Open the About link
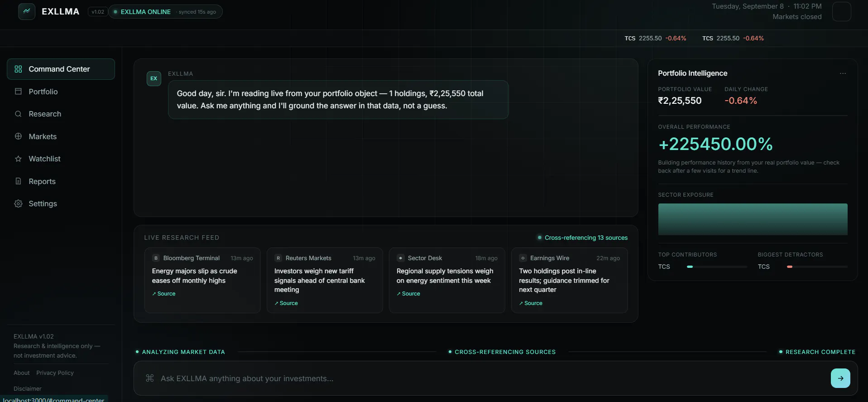 coord(22,373)
